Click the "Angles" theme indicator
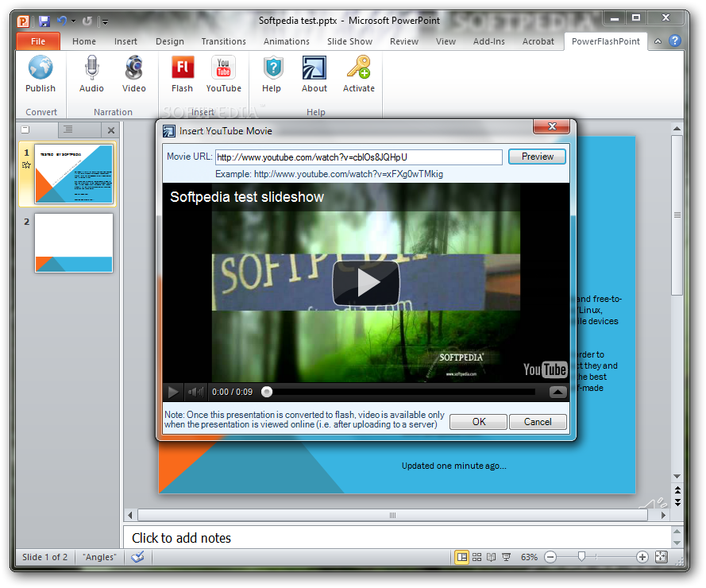Screen dimensions: 706x588 [x=99, y=557]
